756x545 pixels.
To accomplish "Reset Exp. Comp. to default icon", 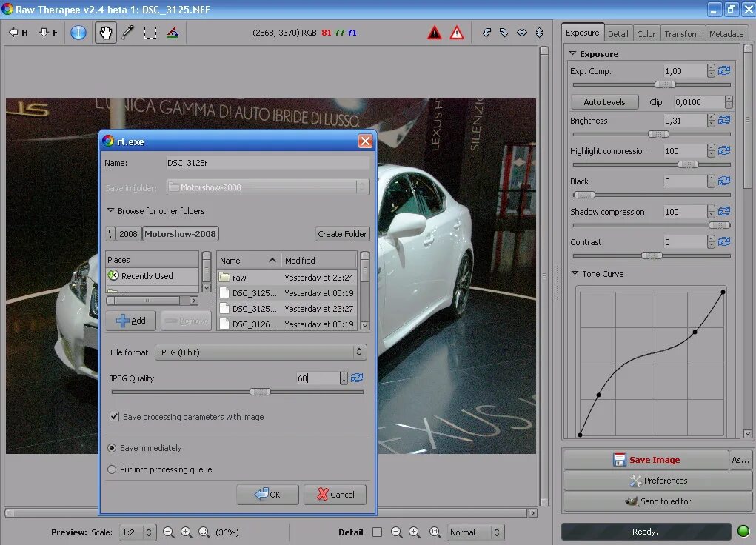I will (x=723, y=70).
